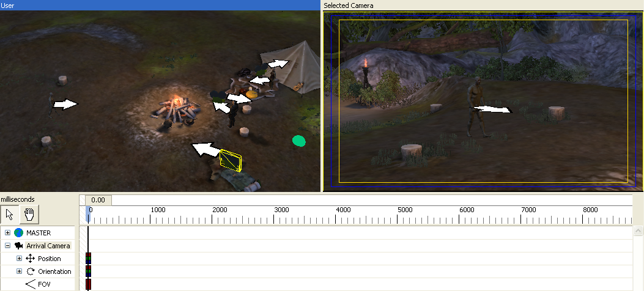
Task: Click the timeline ruler at 5000 milliseconds
Action: [405, 219]
